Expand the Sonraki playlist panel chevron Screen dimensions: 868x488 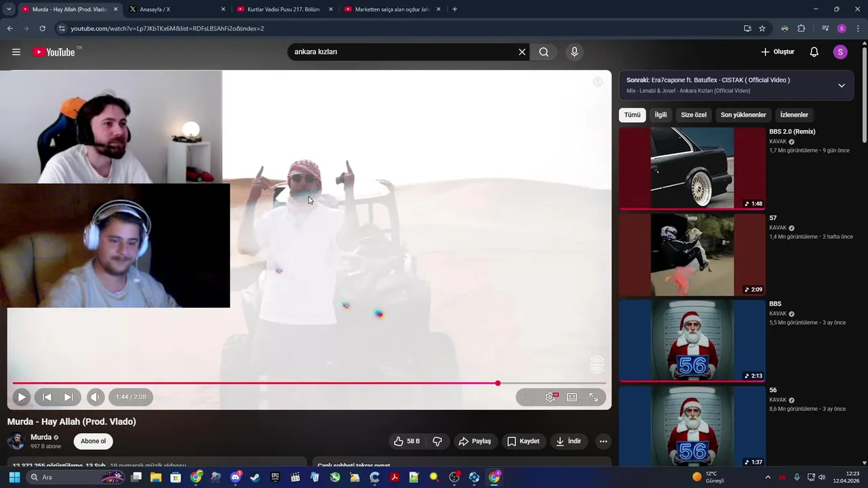[842, 85]
